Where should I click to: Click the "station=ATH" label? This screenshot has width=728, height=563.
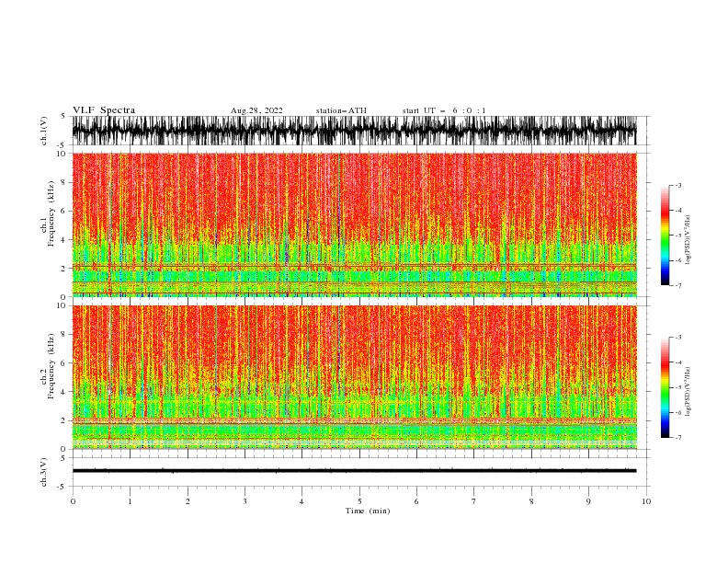point(341,110)
